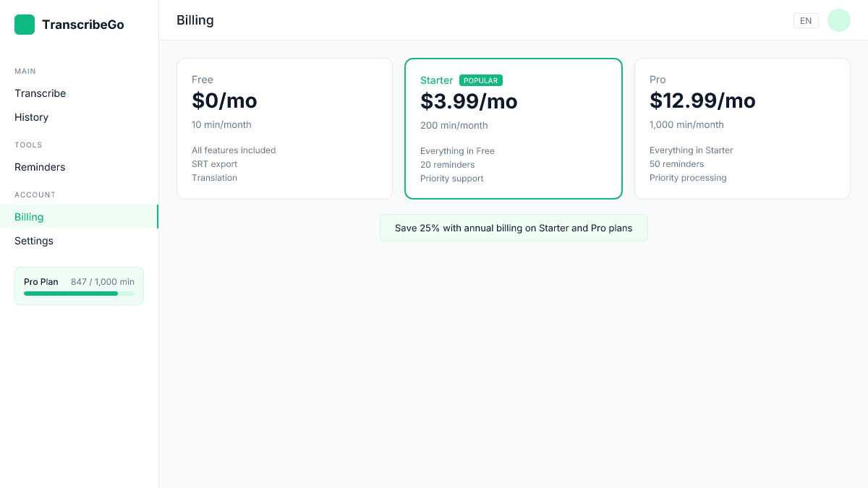Select the Free plan card
Viewport: 868px width, 488px height.
coord(284,128)
